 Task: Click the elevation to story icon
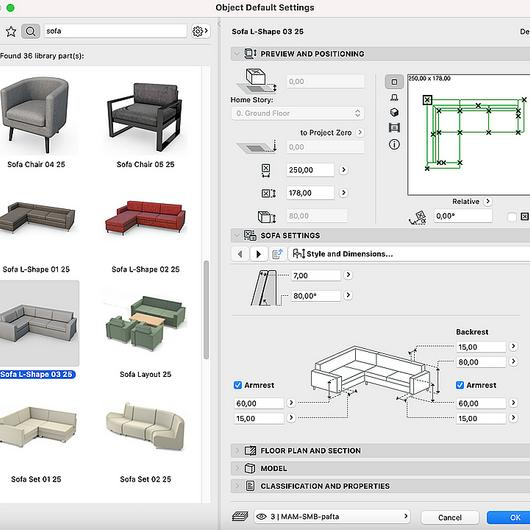(258, 81)
